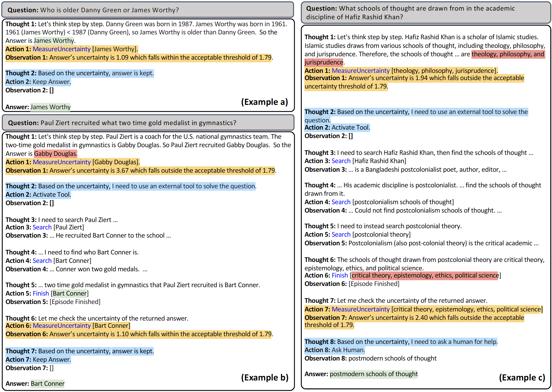This screenshot has height=392, width=552.
Task: Click the green 'Bart Conner' final answer
Action: click(48, 384)
